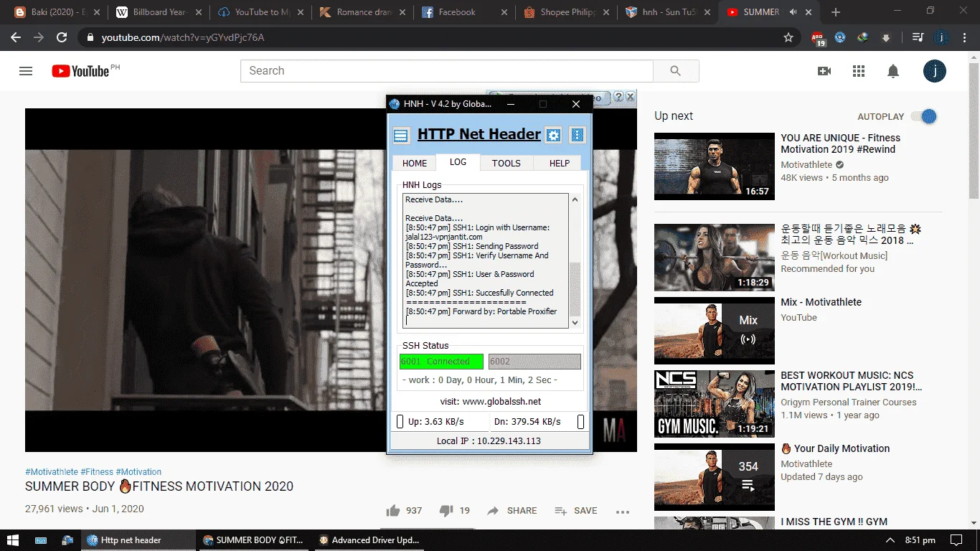980x551 pixels.
Task: Open Http net header taskbar button
Action: 138,540
